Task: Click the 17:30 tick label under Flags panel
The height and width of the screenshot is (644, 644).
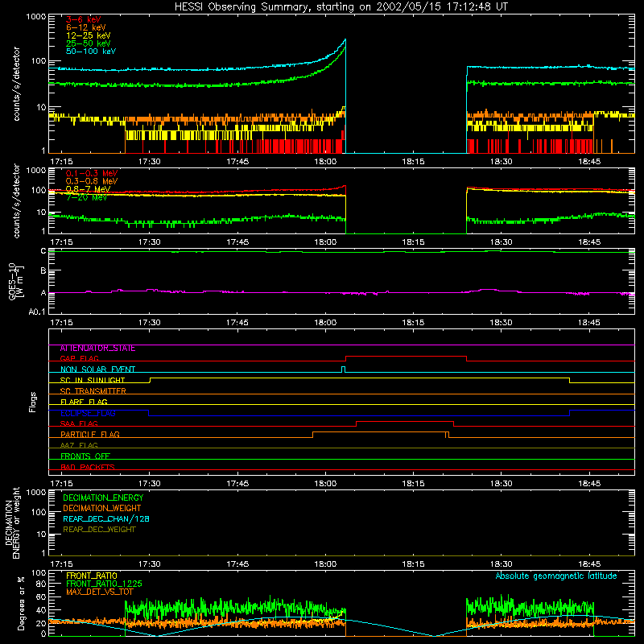Action: click(x=150, y=484)
